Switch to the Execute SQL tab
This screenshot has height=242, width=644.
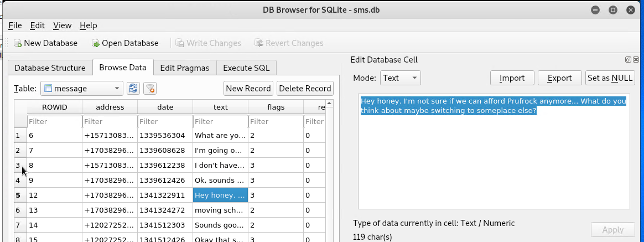(246, 68)
